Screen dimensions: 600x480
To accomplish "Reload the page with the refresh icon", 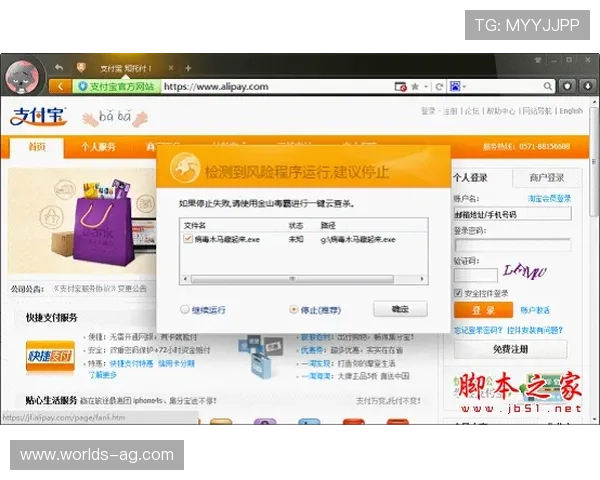I will click(439, 87).
